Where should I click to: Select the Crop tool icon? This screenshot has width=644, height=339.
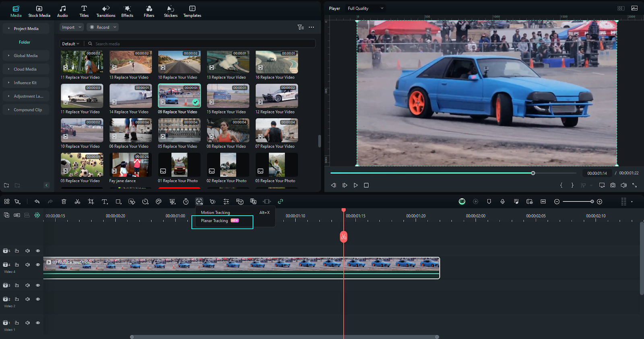click(x=91, y=201)
